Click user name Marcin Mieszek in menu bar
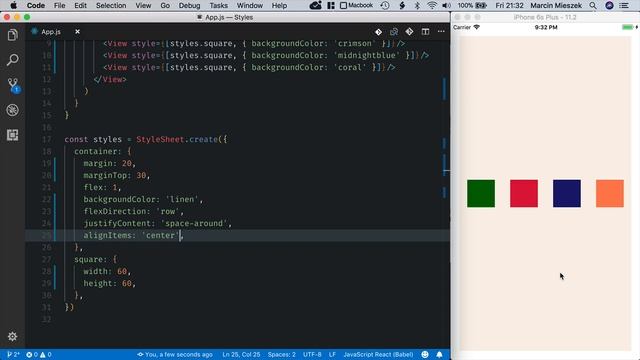The height and width of the screenshot is (360, 640). click(x=556, y=5)
